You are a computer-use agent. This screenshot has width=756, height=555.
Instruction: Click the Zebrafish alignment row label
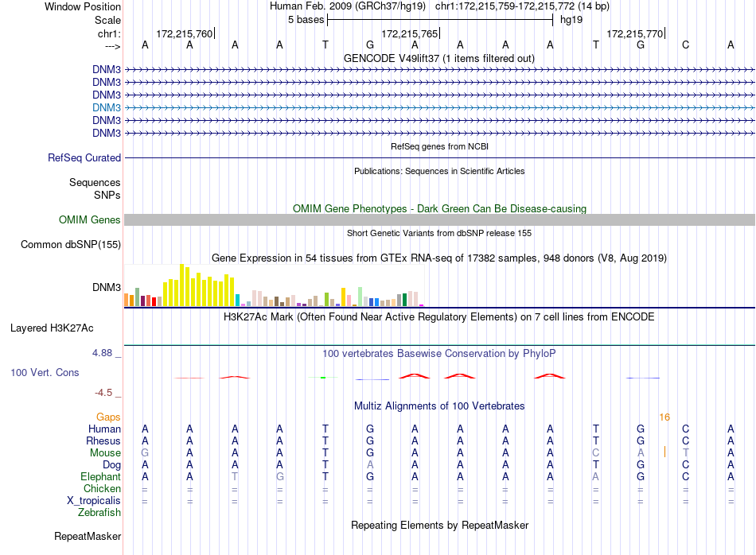click(x=99, y=512)
